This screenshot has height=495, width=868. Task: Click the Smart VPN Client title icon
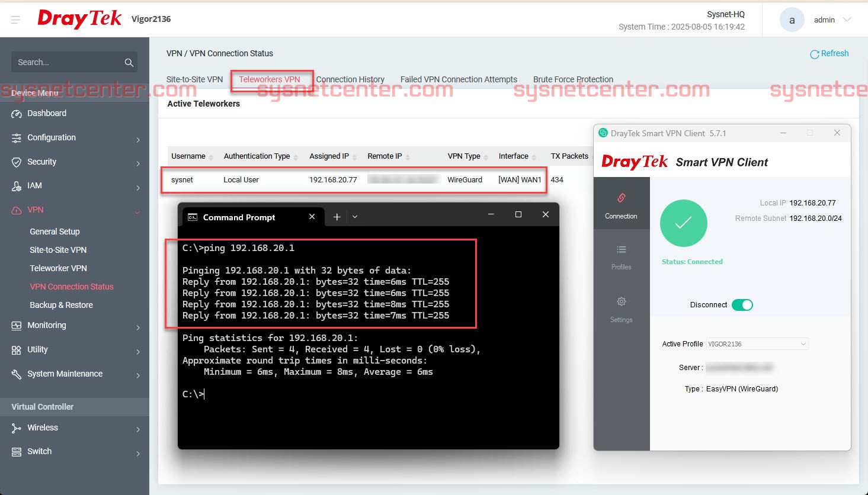tap(603, 133)
